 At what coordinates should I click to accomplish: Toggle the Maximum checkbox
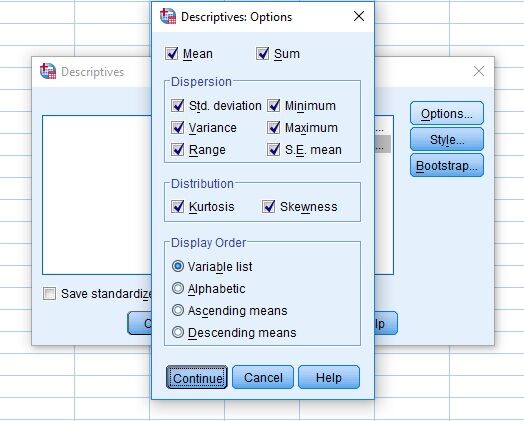(274, 128)
